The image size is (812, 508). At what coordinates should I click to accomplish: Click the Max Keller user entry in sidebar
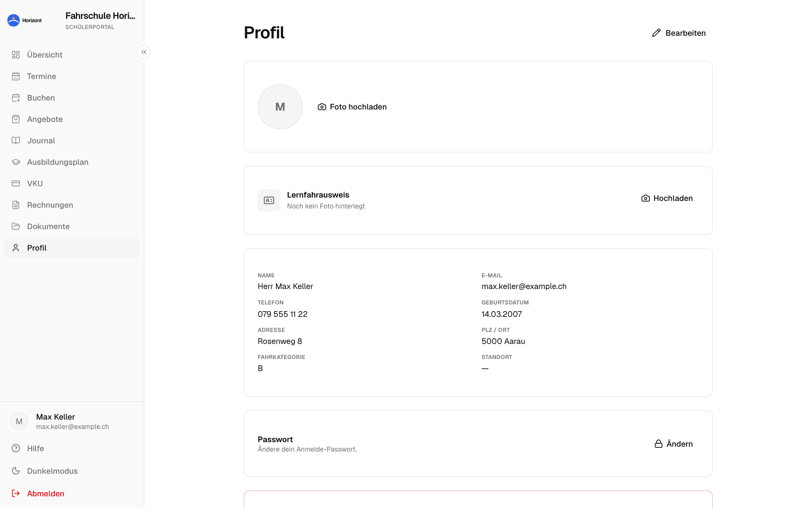point(72,421)
